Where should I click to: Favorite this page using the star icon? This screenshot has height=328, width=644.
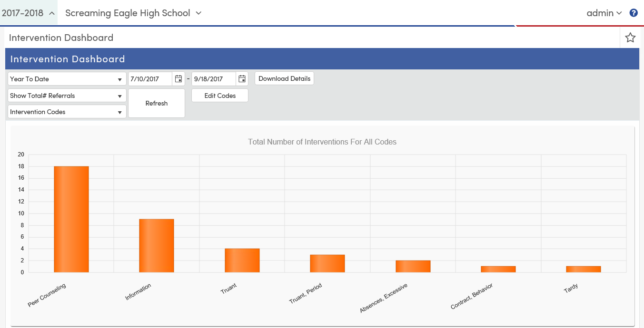[630, 37]
